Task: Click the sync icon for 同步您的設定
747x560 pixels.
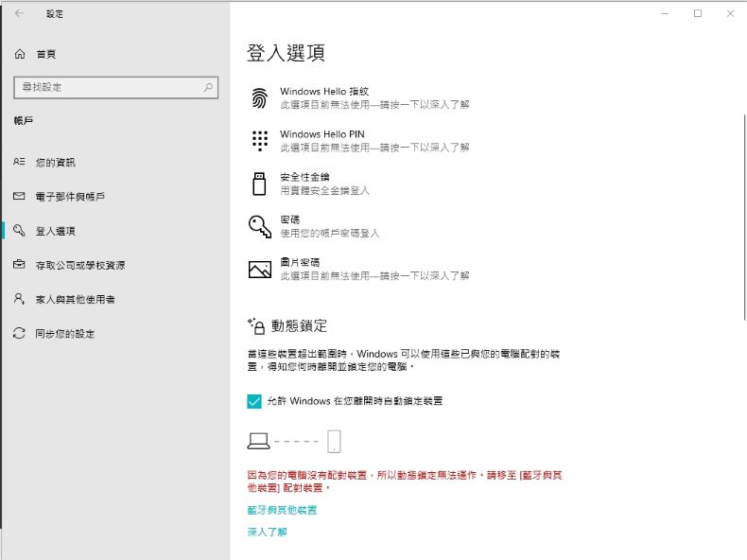Action: [x=19, y=333]
